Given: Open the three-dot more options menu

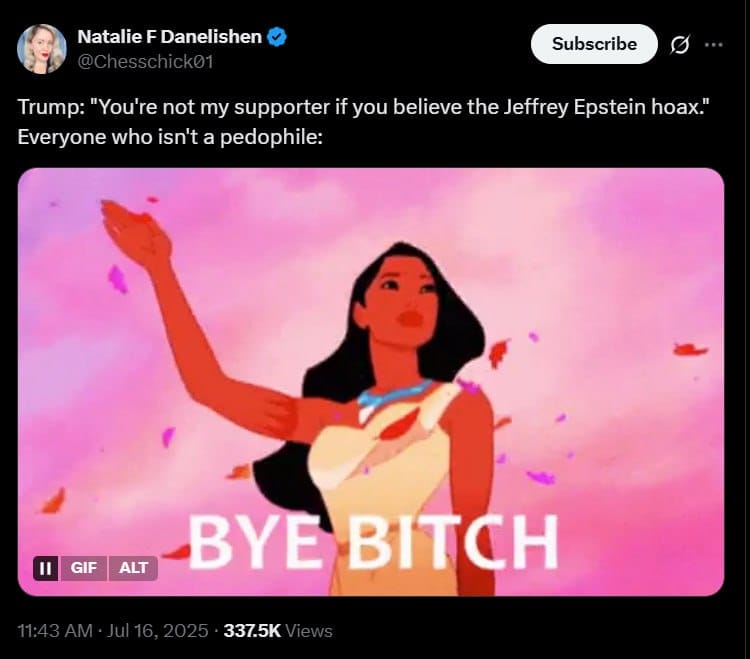Looking at the screenshot, I should point(714,44).
